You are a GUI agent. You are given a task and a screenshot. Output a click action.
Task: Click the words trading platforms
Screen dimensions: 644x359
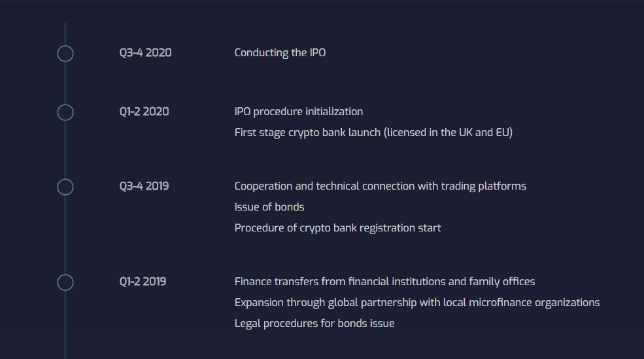click(483, 186)
